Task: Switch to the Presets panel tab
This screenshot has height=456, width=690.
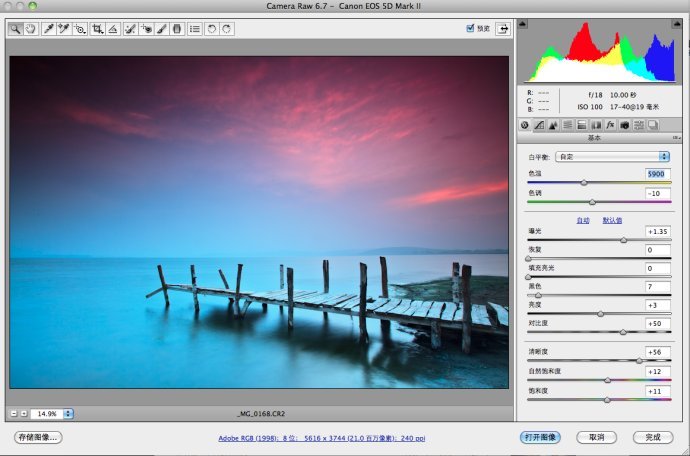Action: click(639, 125)
